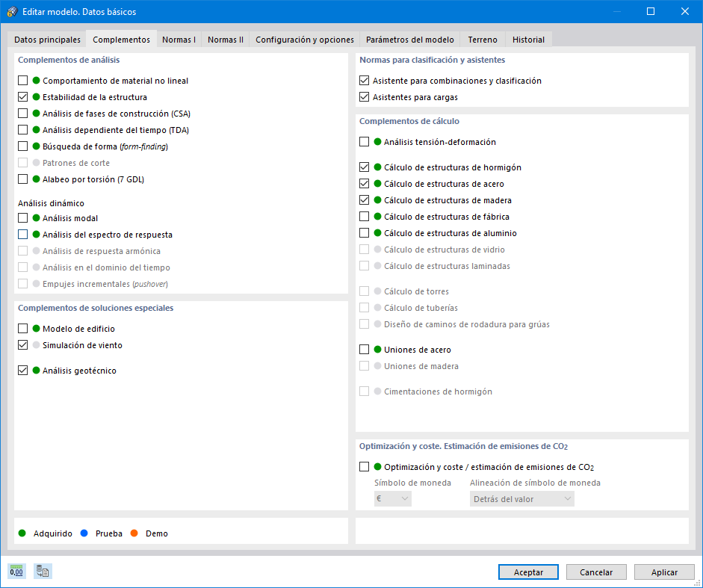
Task: Open the Símbolo de moneda dropdown
Action: (392, 498)
